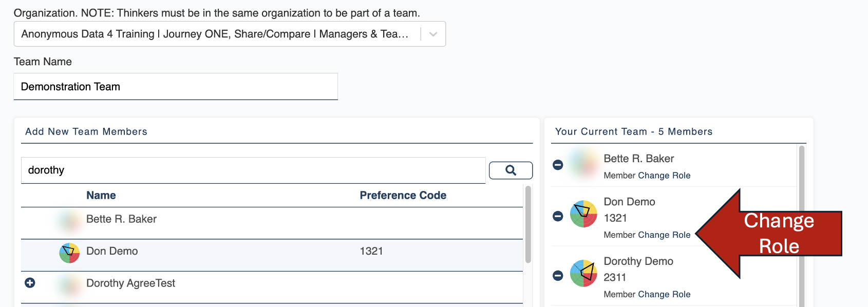868x307 pixels.
Task: Click Don Demo's profile chart in current team
Action: (583, 214)
